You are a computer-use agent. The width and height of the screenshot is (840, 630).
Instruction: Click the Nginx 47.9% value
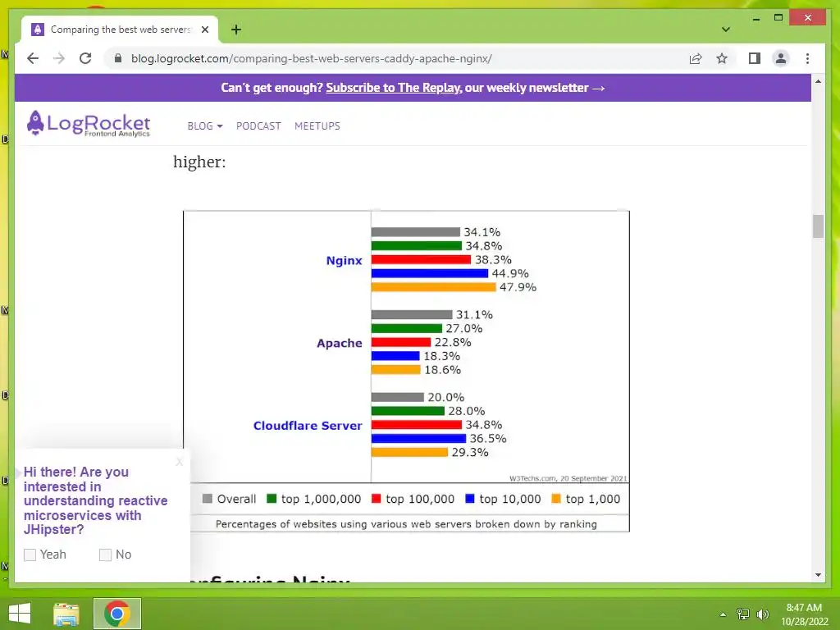[x=518, y=287]
